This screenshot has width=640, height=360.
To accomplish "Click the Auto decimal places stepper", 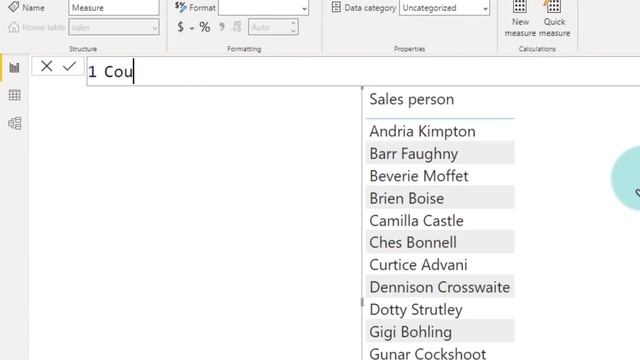I will tap(293, 27).
